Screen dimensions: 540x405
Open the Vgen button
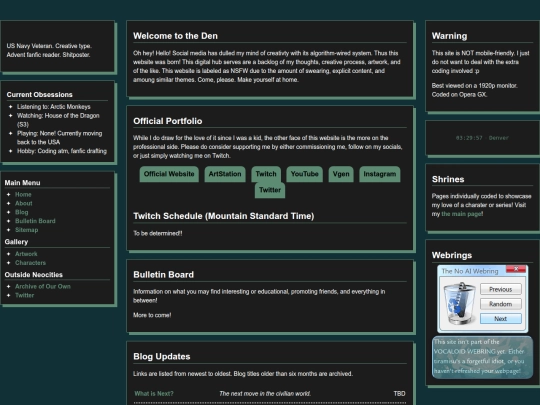tap(341, 174)
